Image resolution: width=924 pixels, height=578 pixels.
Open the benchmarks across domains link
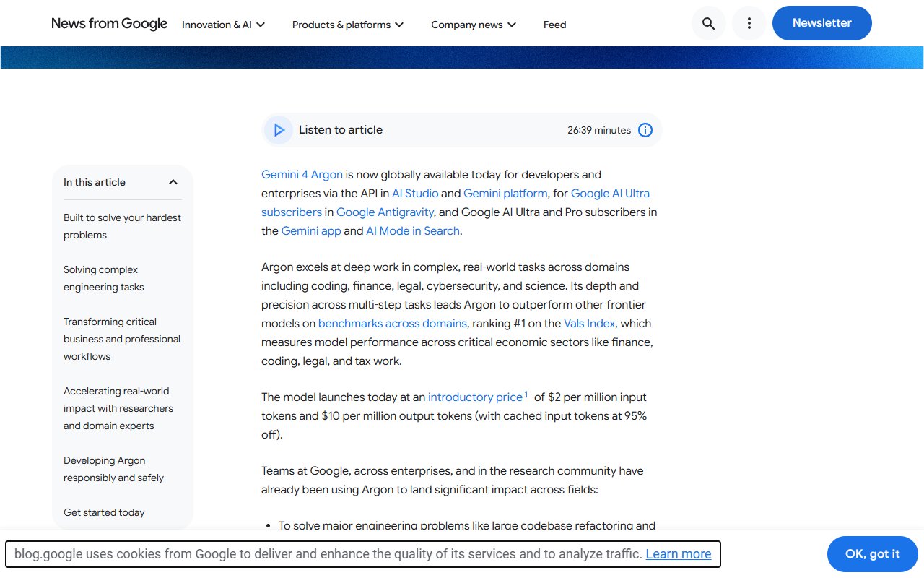pos(393,323)
